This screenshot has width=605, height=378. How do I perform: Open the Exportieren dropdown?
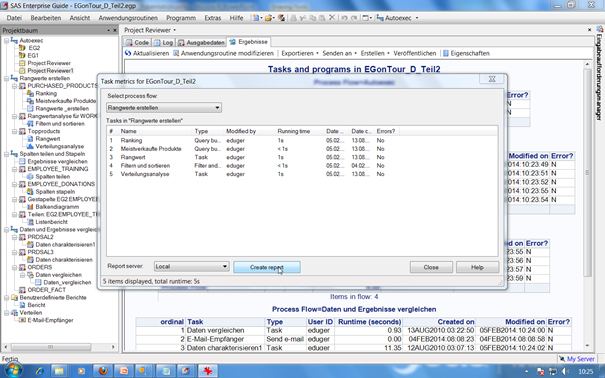pos(300,53)
